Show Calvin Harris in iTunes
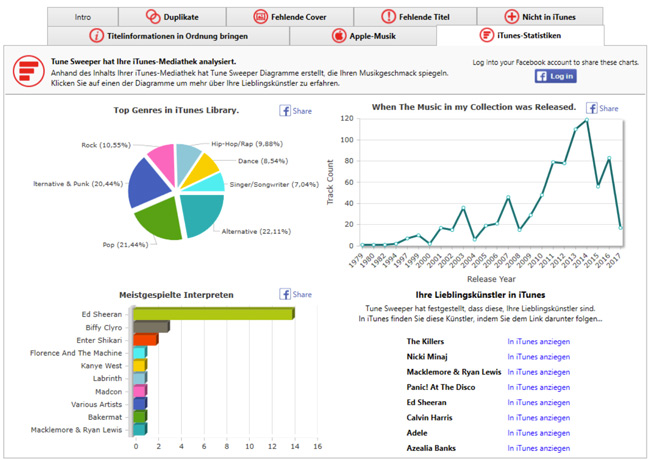Viewport: 650px width, 460px height. (538, 418)
